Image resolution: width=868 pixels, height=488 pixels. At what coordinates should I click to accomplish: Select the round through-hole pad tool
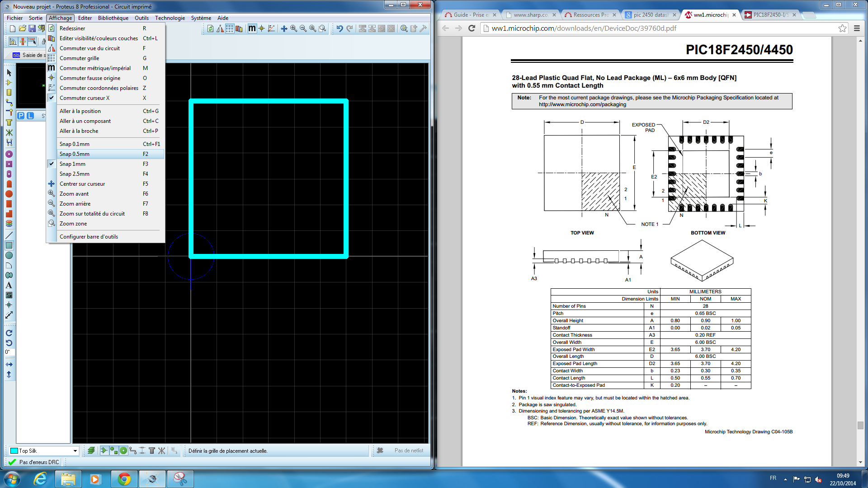(x=9, y=154)
